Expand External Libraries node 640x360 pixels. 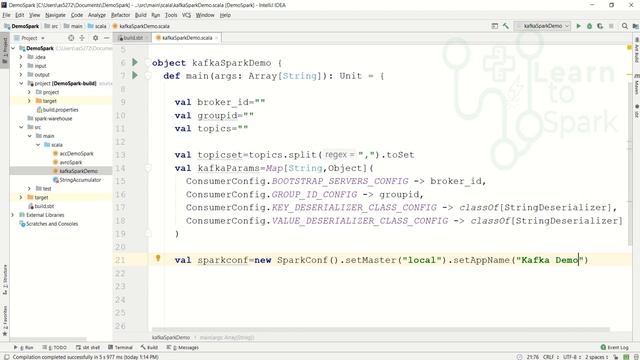click(x=13, y=215)
